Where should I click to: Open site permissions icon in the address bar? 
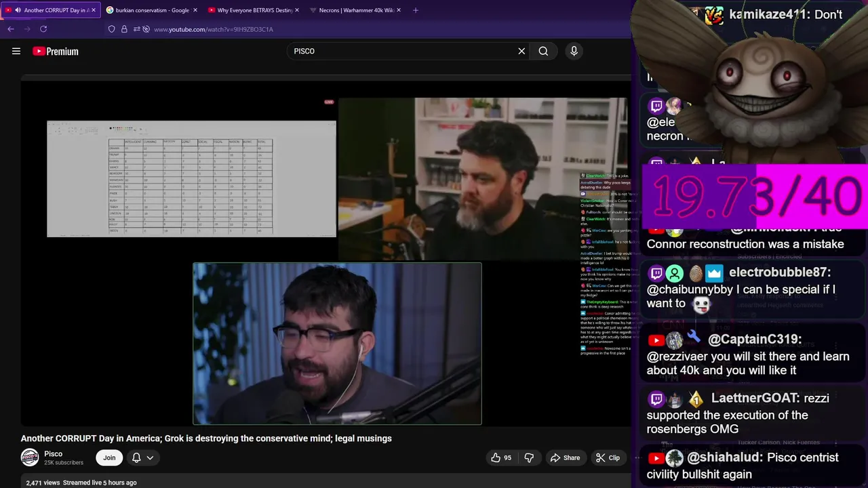pyautogui.click(x=136, y=29)
